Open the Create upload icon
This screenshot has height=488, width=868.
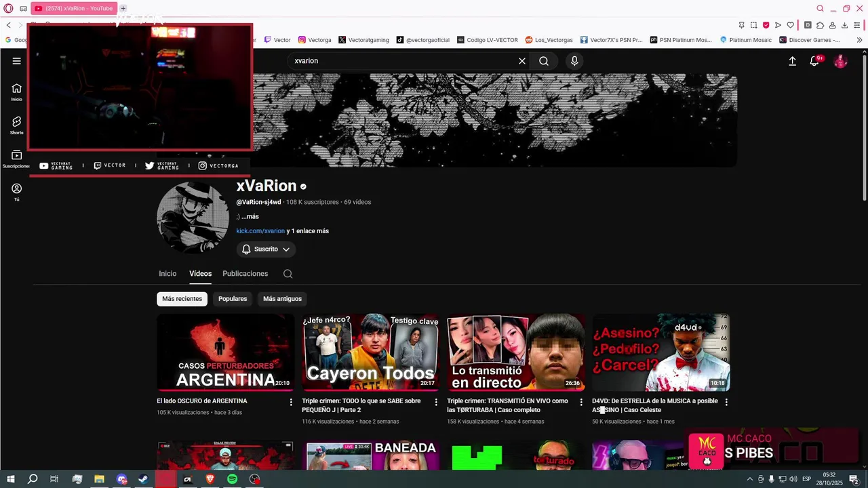(792, 61)
